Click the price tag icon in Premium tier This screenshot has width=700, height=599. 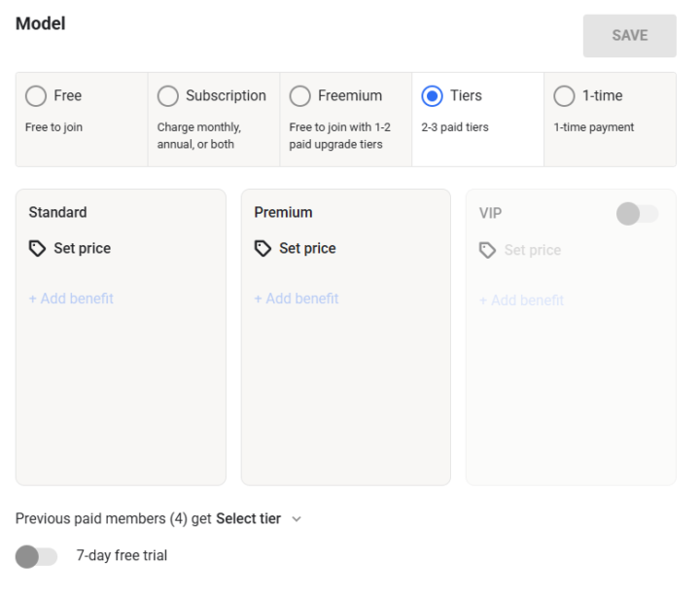click(x=262, y=249)
